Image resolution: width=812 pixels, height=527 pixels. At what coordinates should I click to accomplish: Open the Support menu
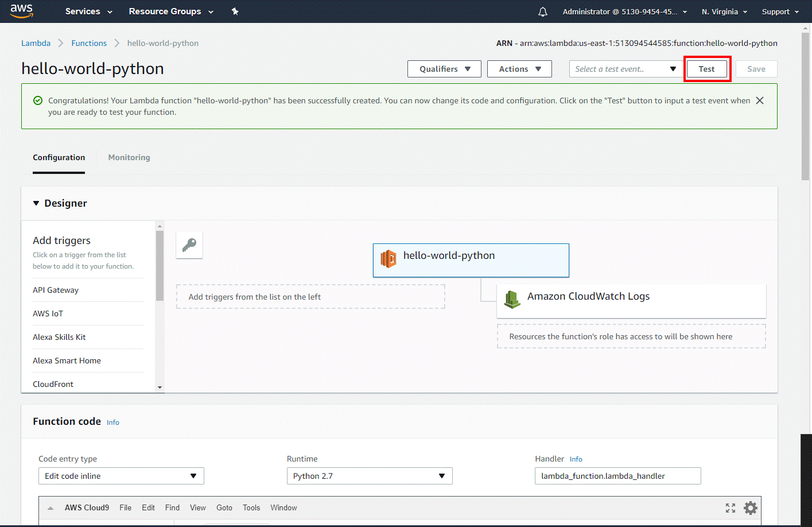click(x=780, y=11)
